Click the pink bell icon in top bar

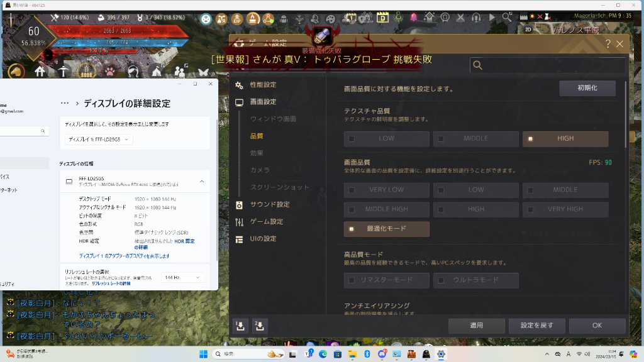tap(414, 17)
